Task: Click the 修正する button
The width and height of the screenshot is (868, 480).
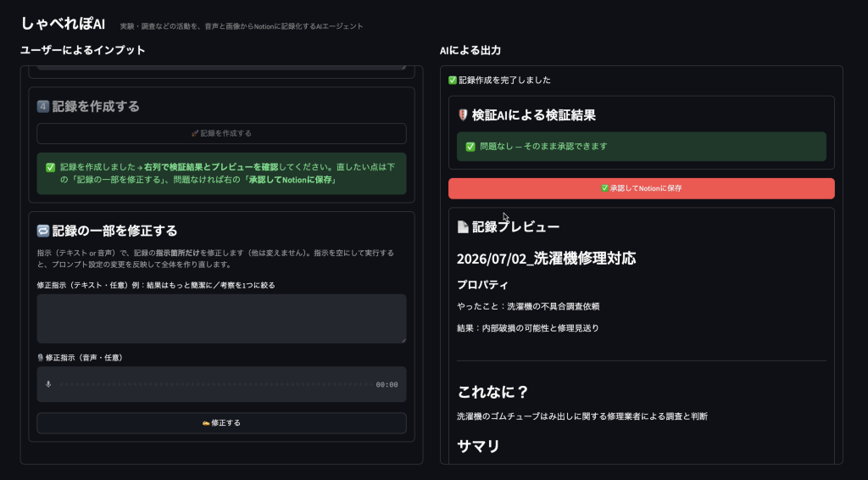Action: pyautogui.click(x=221, y=423)
